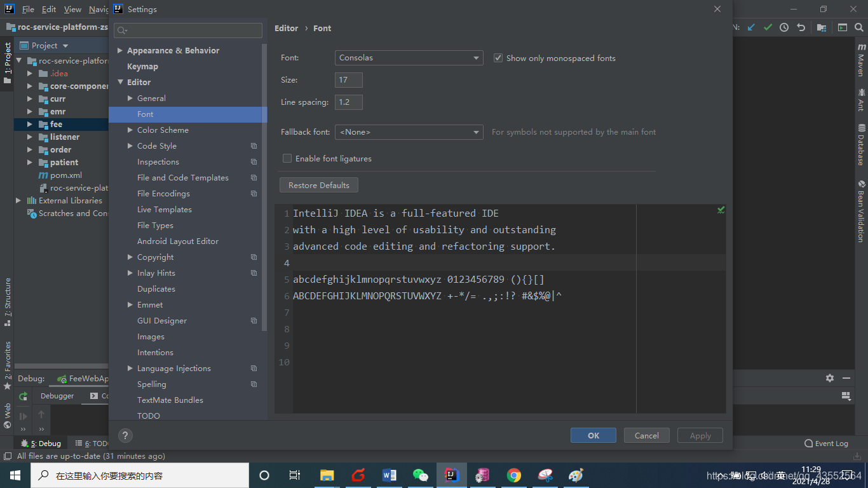This screenshot has width=868, height=488.
Task: Expand the Inlay Hints node
Action: pyautogui.click(x=130, y=273)
